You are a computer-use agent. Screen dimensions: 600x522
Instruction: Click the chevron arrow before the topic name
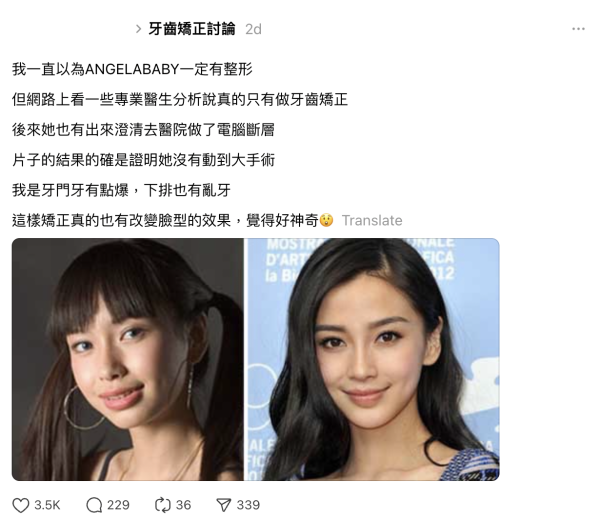pos(139,29)
